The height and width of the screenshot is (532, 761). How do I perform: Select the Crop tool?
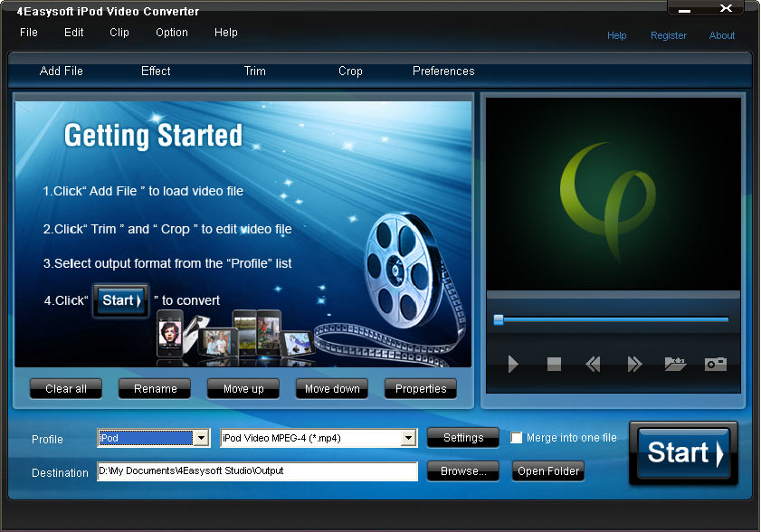point(350,71)
